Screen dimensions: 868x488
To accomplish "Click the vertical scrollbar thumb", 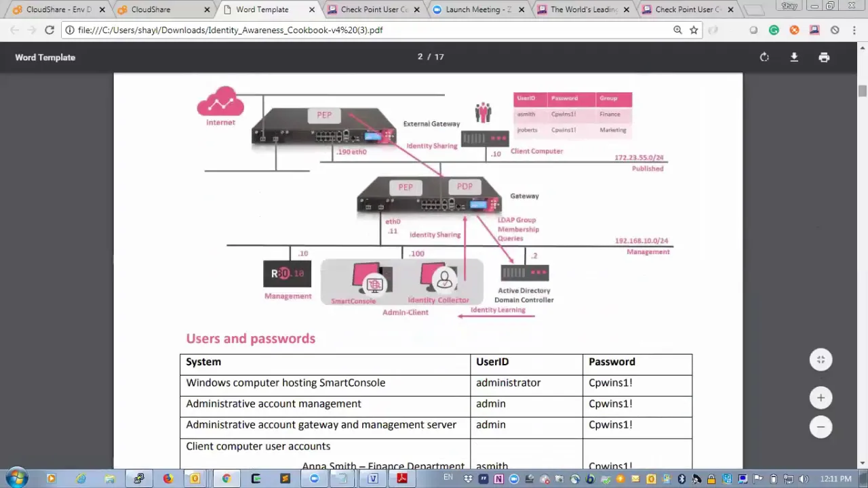I will coord(863,91).
